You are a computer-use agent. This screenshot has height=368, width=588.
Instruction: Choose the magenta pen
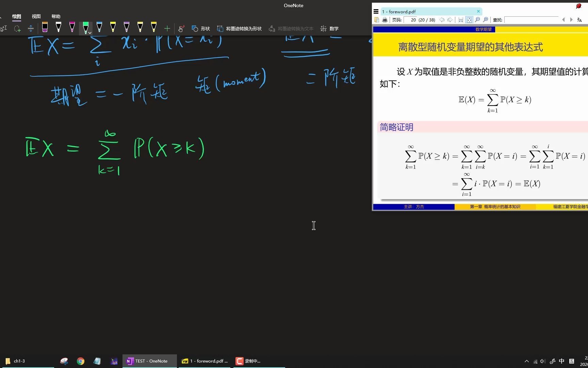(72, 27)
